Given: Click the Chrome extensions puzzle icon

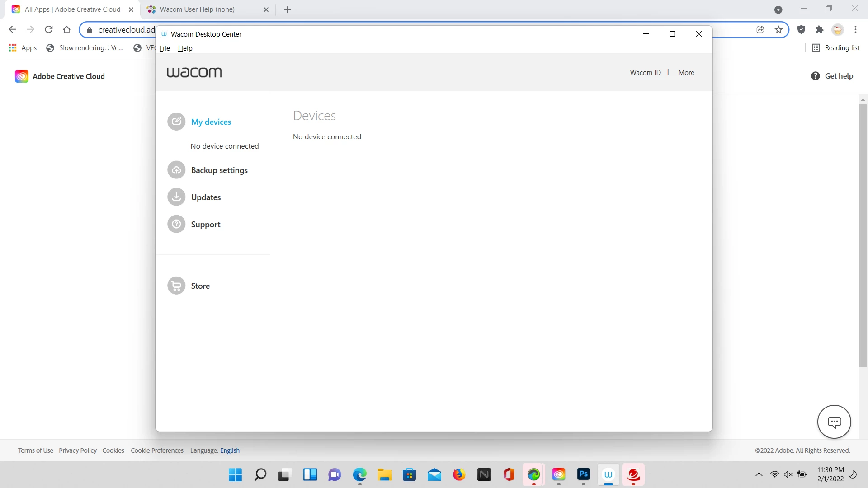Looking at the screenshot, I should tap(819, 30).
